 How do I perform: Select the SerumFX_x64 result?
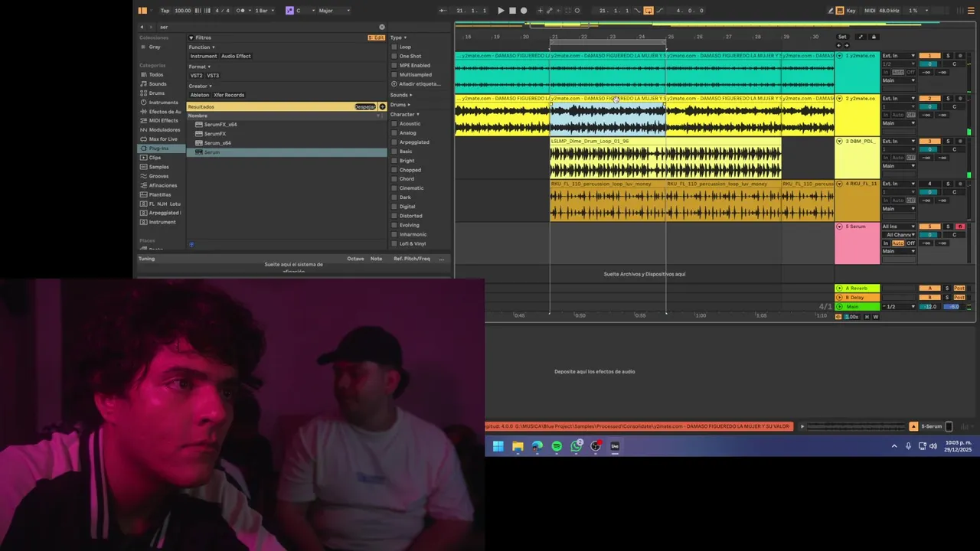click(220, 125)
